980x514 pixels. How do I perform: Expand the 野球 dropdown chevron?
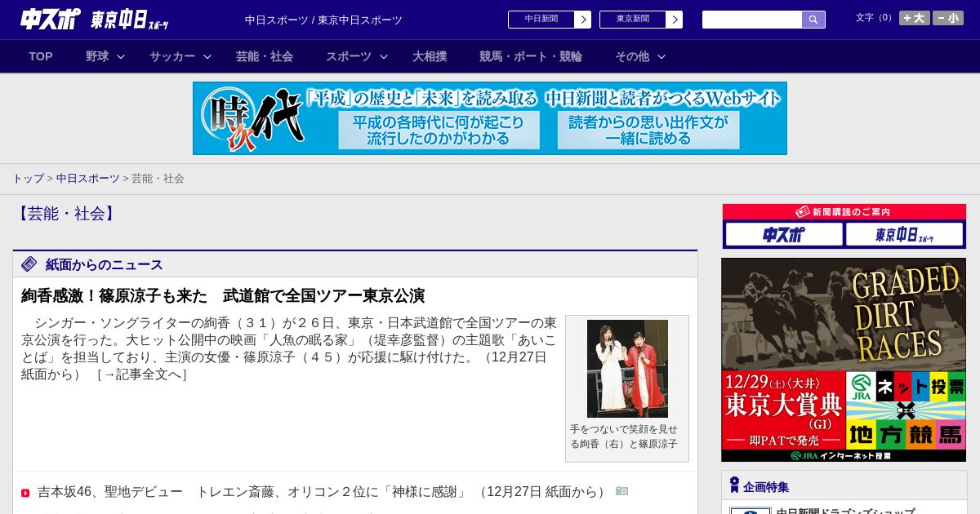(121, 56)
